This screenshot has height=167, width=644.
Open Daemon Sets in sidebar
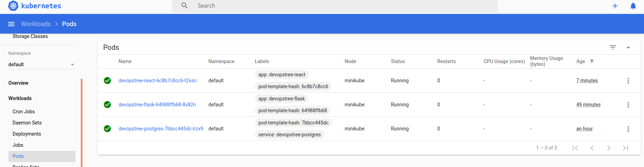(27, 123)
